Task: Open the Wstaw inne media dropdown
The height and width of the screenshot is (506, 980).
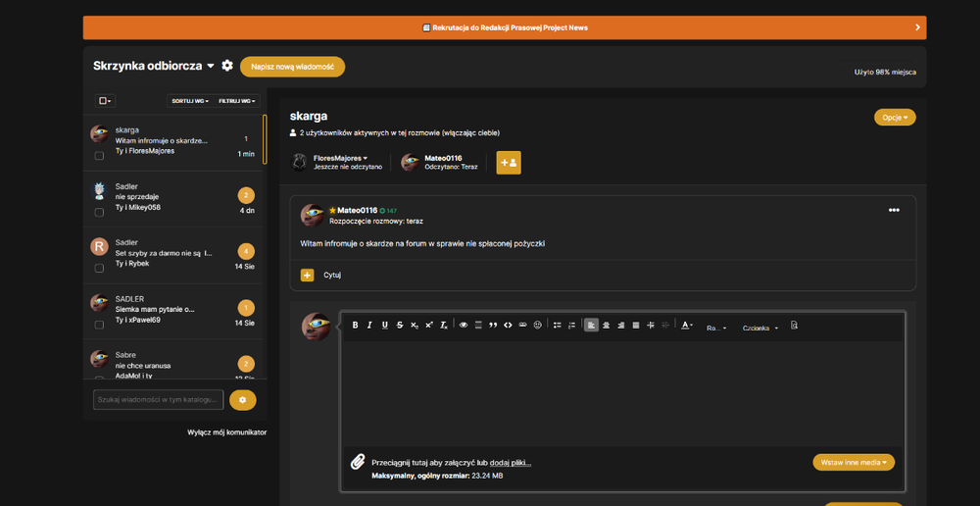Action: (x=854, y=462)
